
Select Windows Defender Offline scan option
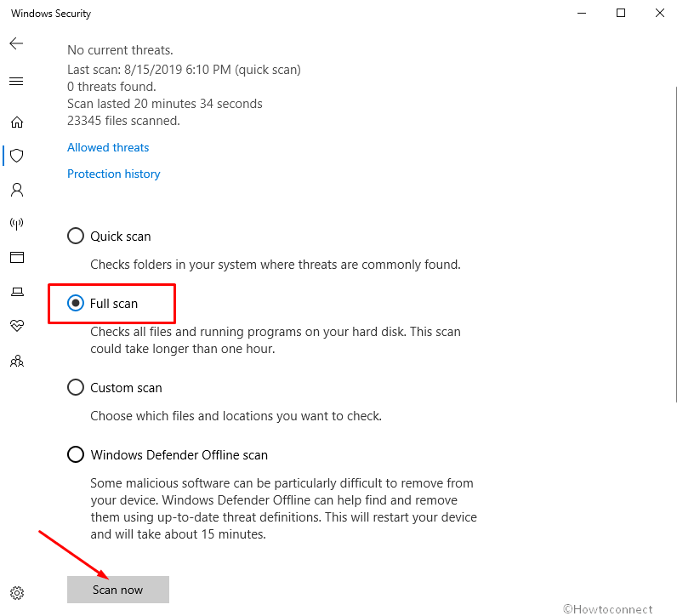pyautogui.click(x=76, y=454)
